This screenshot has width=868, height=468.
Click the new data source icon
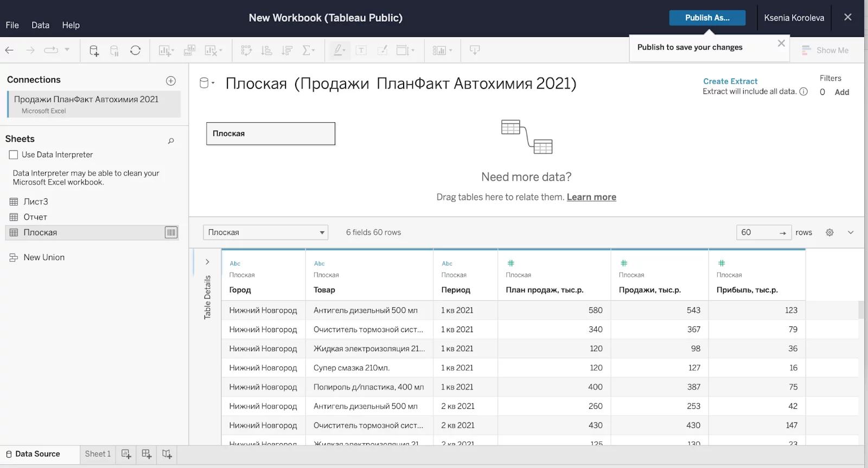coord(94,50)
